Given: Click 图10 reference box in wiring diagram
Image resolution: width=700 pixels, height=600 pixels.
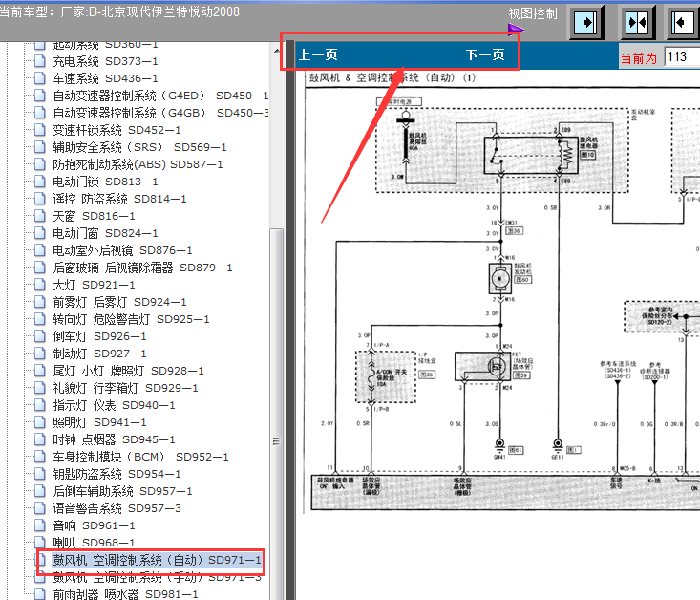Looking at the screenshot, I should pos(587,155).
